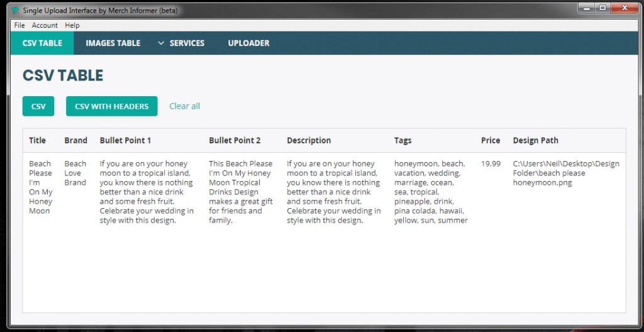Select the 'Beach Love Brand' cell

coord(75,174)
